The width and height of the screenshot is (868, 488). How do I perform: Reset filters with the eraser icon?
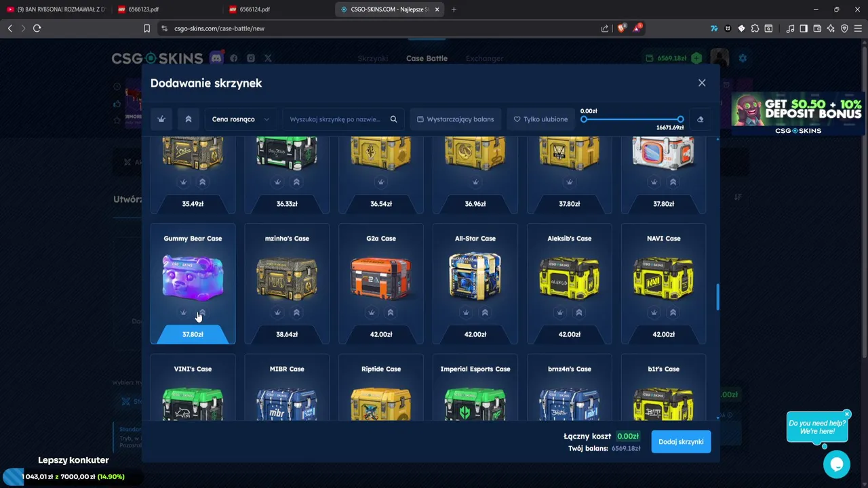coord(701,119)
